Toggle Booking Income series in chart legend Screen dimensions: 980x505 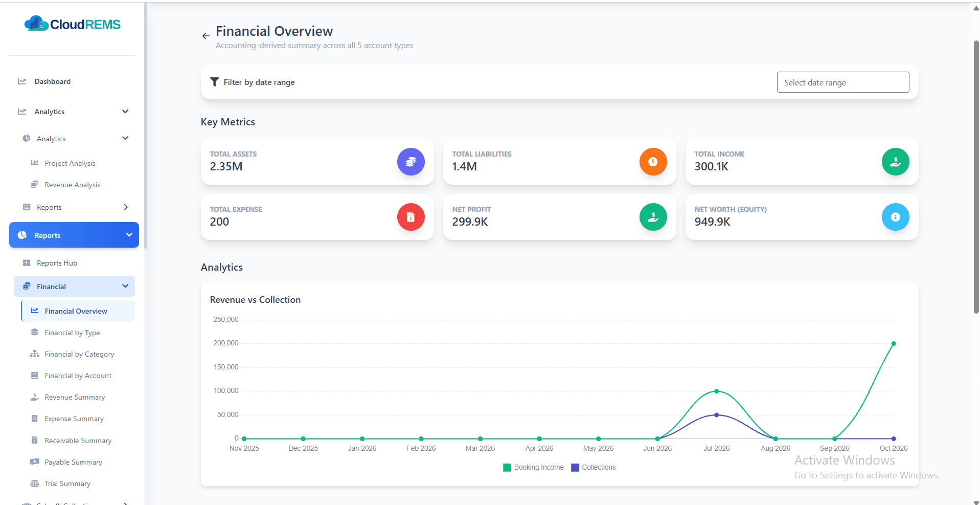(533, 467)
